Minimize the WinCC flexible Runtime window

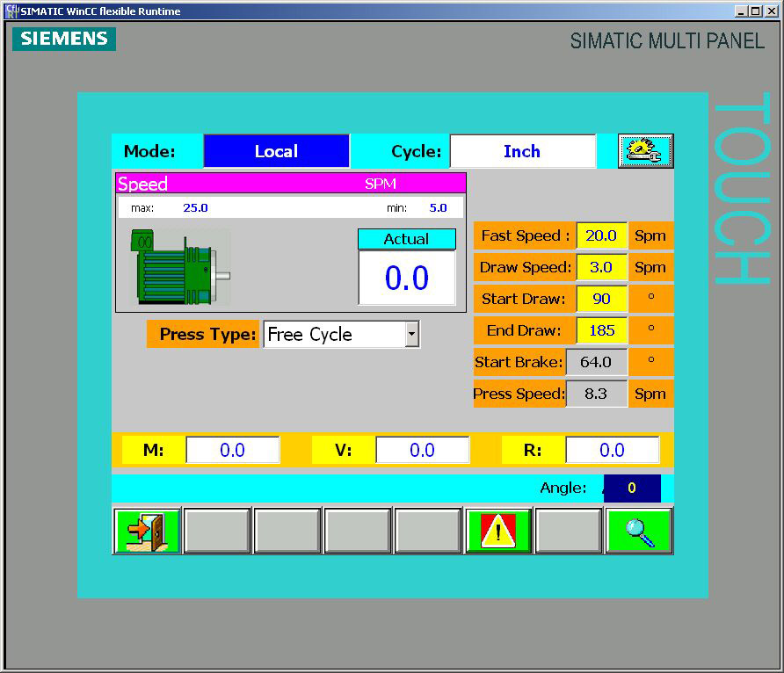point(741,11)
